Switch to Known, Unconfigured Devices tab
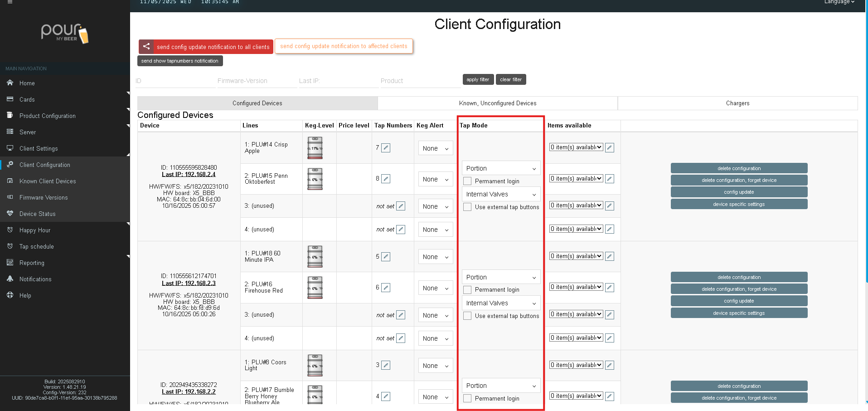The image size is (868, 411). (x=497, y=103)
